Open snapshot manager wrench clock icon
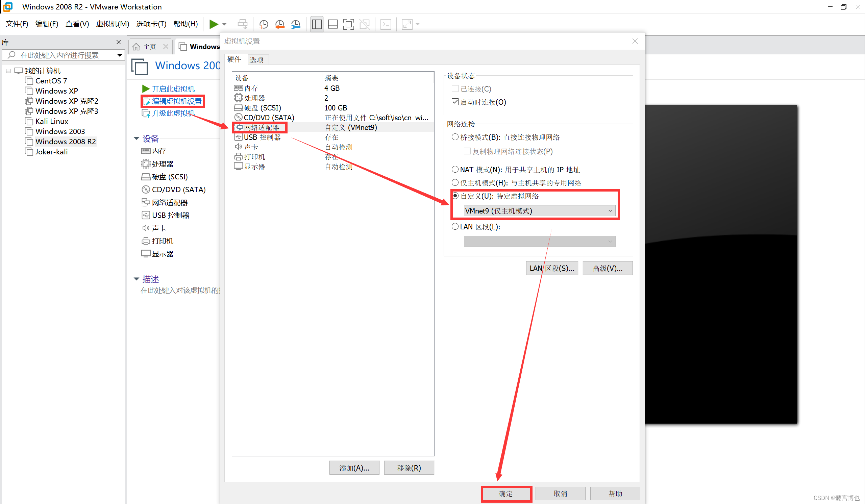The image size is (865, 504). pyautogui.click(x=296, y=24)
